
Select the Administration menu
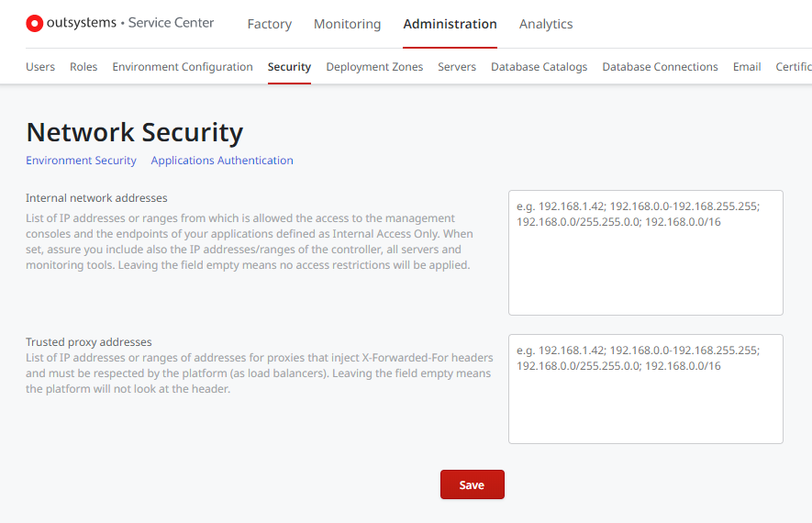450,24
